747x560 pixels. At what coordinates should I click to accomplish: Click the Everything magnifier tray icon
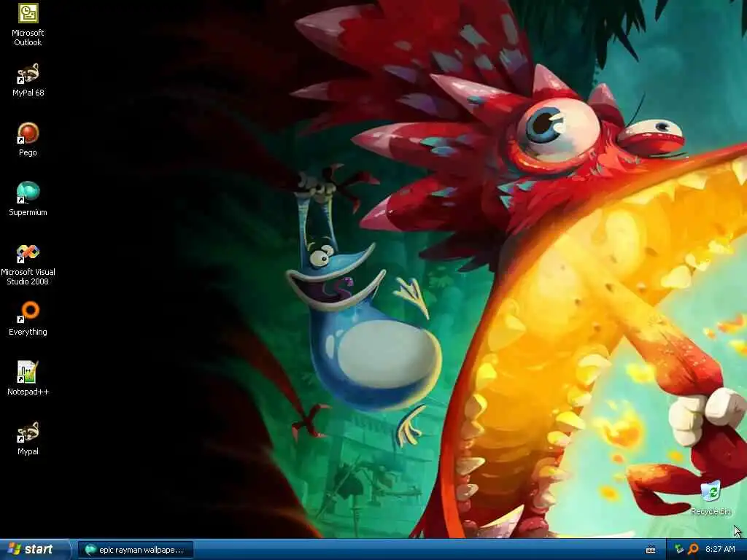[x=693, y=550]
